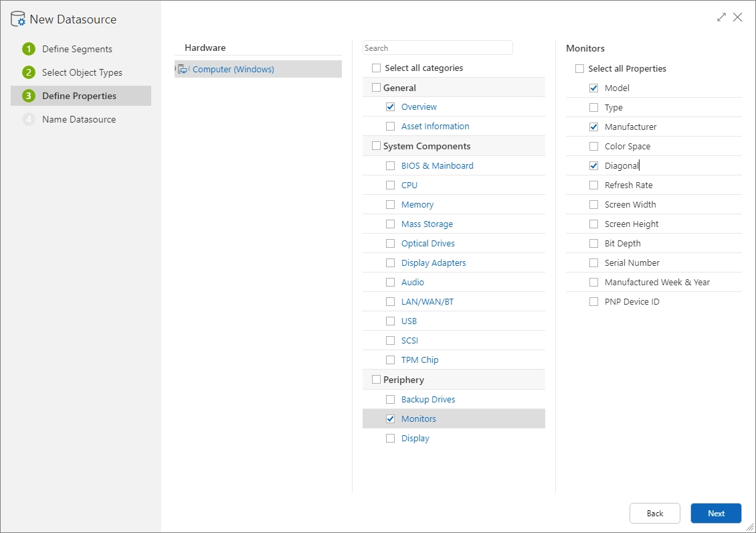Viewport: 756px width, 533px height.
Task: Click the Search input field
Action: point(438,48)
